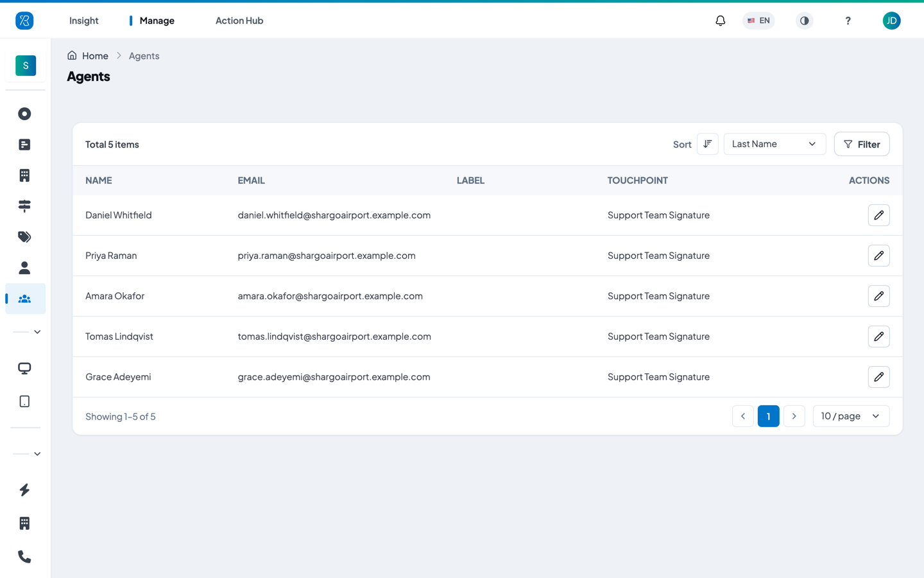The image size is (924, 578).
Task: Edit Tomas Lindqvist with the pencil icon
Action: tap(878, 337)
